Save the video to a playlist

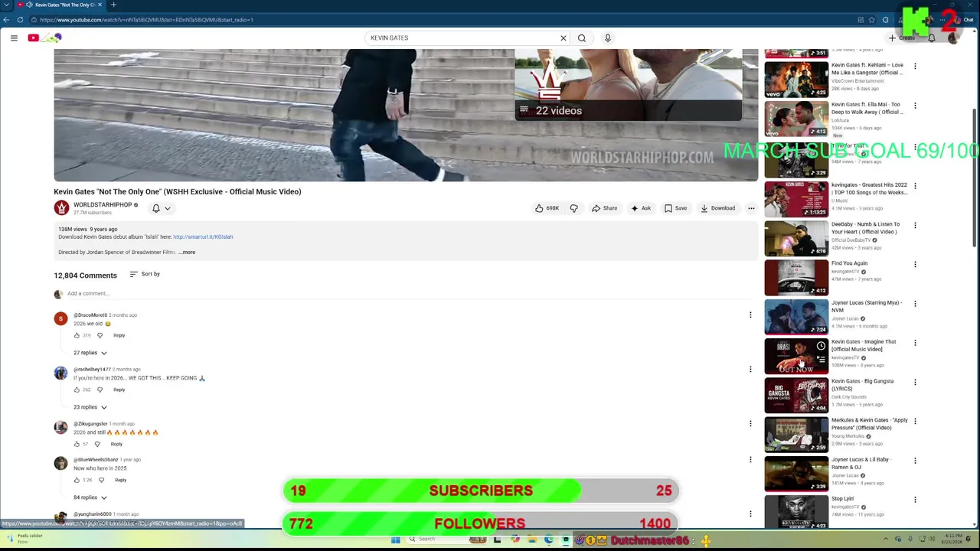[675, 208]
